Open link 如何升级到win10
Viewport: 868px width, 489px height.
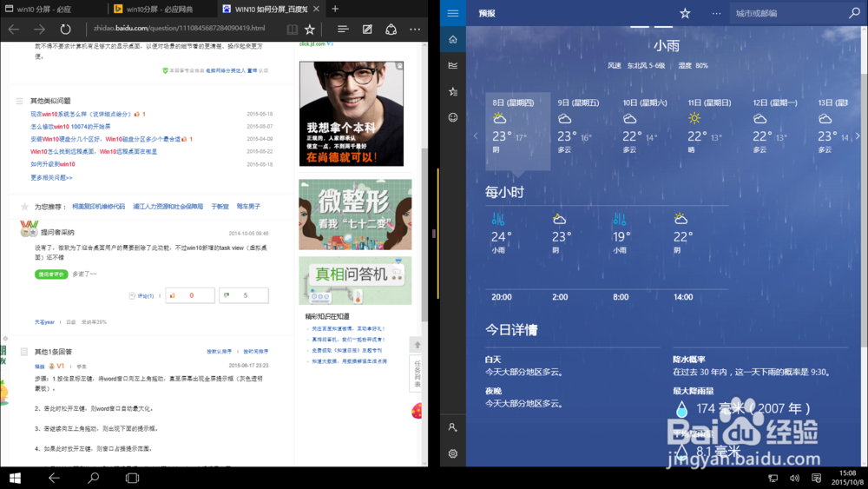[53, 164]
